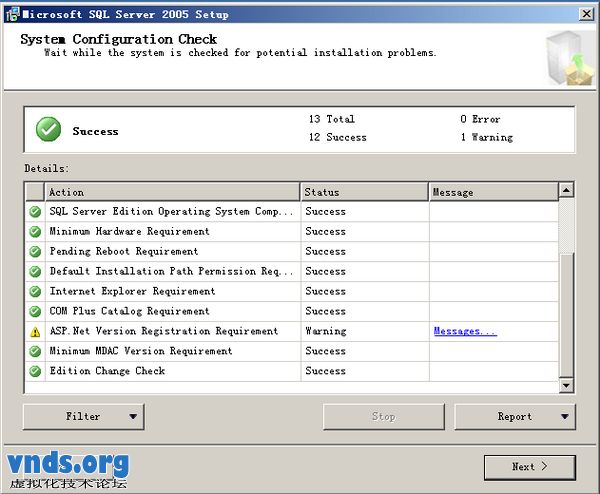Select the Default Installation Path Permission Req... row text
Screen dimensions: 600x494
[171, 271]
